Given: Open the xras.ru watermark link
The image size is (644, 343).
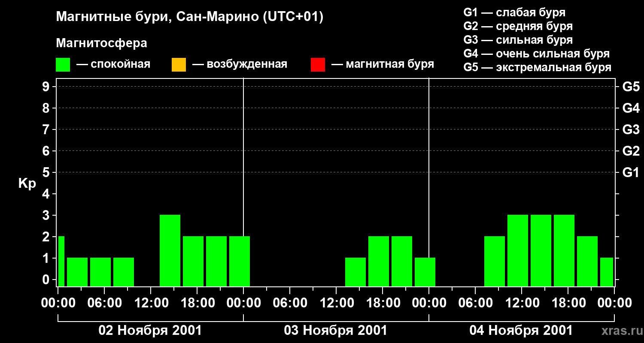Looking at the screenshot, I should [x=620, y=331].
